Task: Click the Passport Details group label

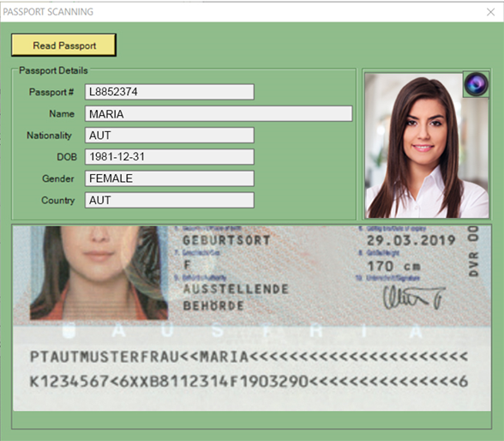Action: 53,70
